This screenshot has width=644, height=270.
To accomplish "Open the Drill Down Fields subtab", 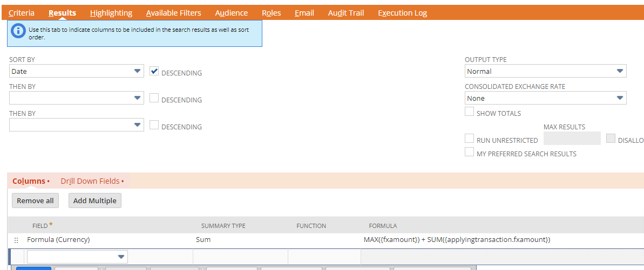I will (92, 181).
